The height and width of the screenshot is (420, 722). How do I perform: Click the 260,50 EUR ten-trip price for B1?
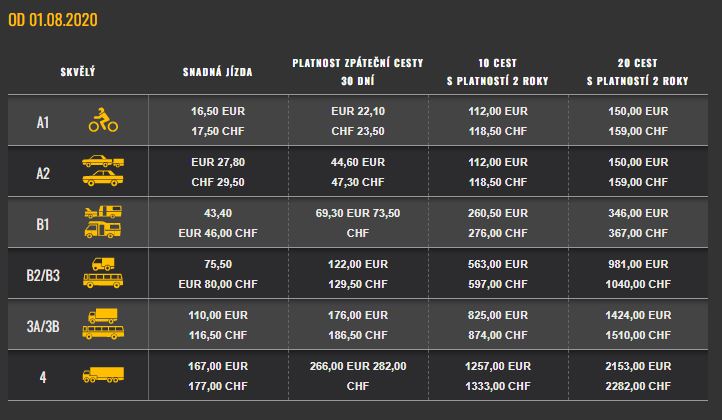click(x=497, y=214)
